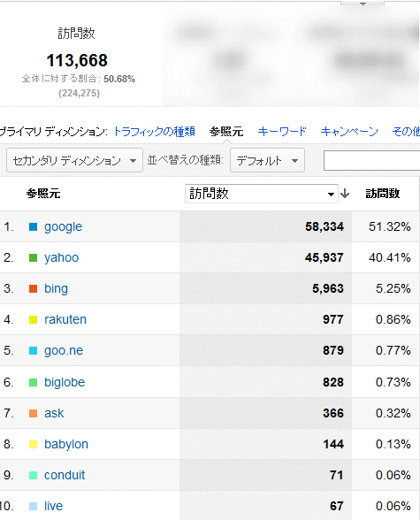The image size is (420, 520).
Task: Click the orange-red swatch next to bing
Action: 33,288
